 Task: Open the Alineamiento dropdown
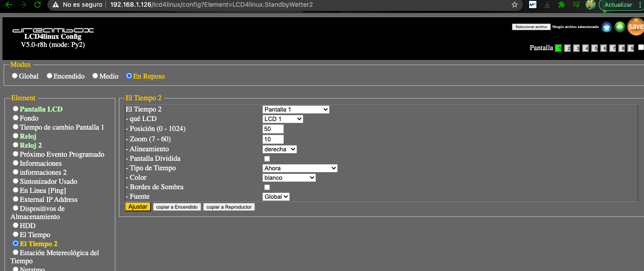click(279, 150)
